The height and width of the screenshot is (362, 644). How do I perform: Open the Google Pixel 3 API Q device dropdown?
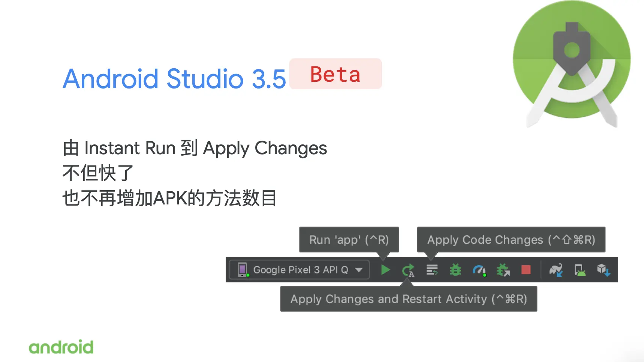(x=299, y=270)
